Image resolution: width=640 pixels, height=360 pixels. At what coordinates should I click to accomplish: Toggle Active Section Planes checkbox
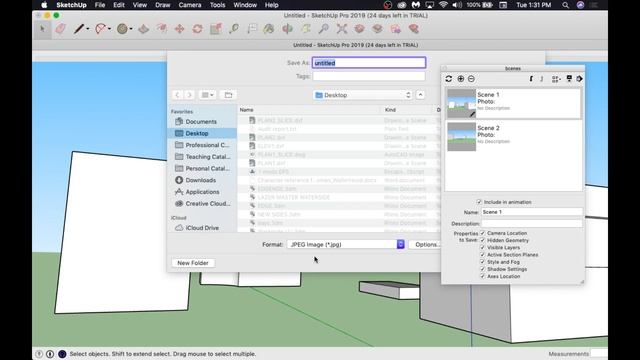click(x=482, y=255)
